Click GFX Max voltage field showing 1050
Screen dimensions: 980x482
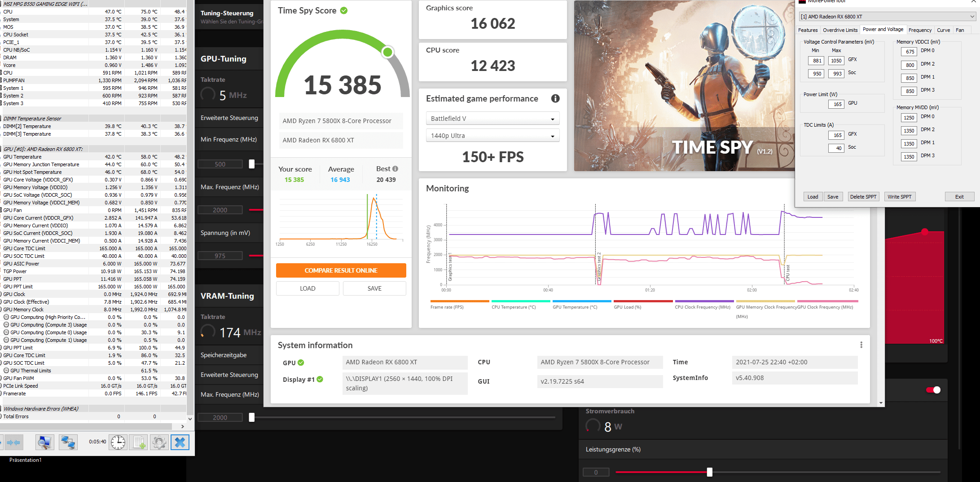click(836, 61)
